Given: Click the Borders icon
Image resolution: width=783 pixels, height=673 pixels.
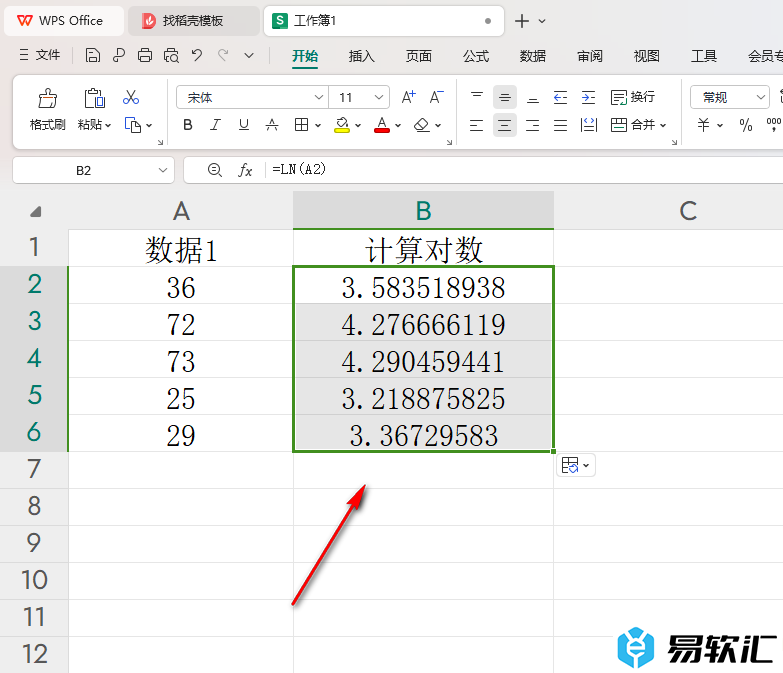Looking at the screenshot, I should (x=301, y=125).
